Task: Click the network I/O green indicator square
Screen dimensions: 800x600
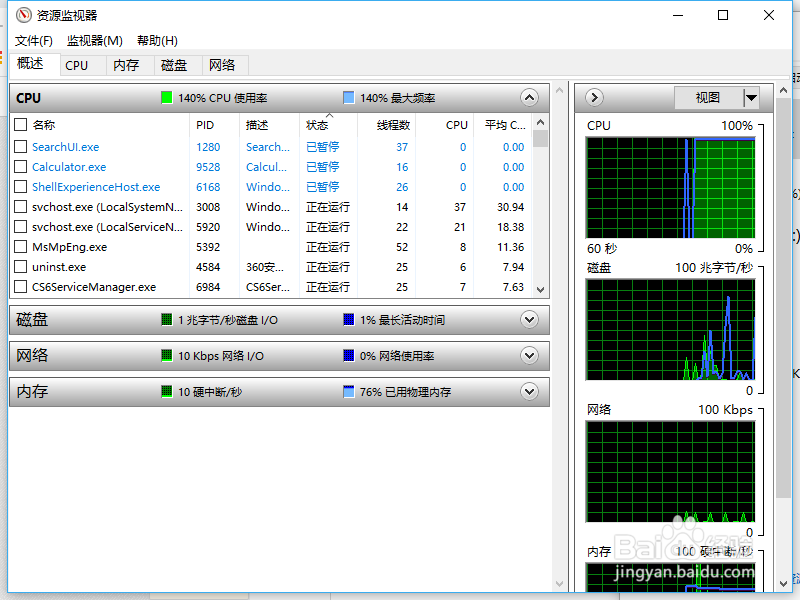Action: pyautogui.click(x=166, y=356)
